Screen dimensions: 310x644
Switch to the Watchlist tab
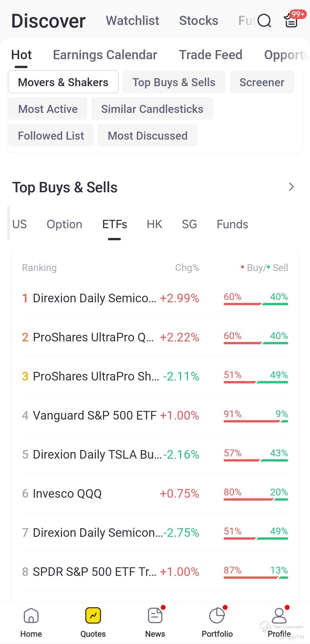click(x=132, y=21)
